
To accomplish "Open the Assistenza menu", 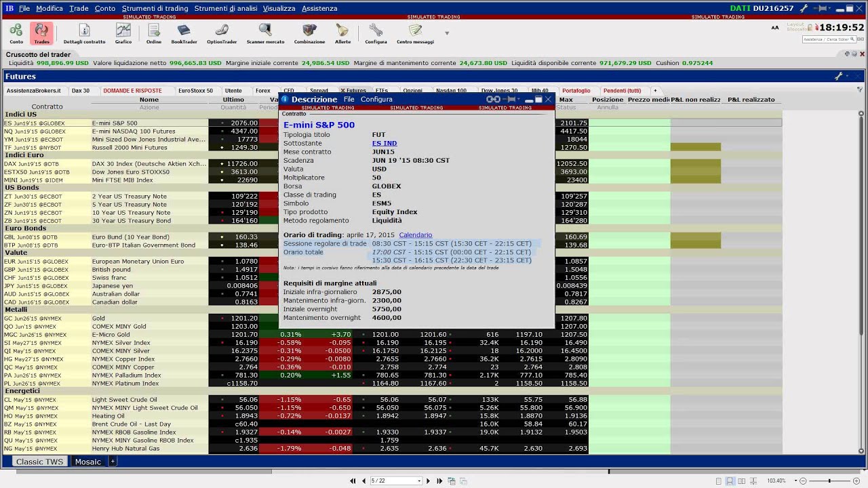I will coord(319,8).
